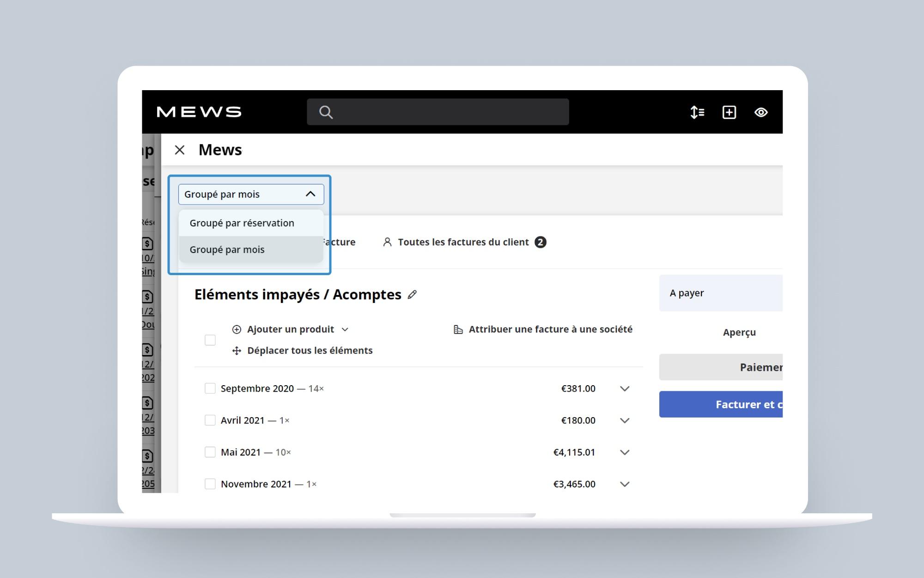924x578 pixels.
Task: Close the Mews panel with X
Action: pos(180,150)
